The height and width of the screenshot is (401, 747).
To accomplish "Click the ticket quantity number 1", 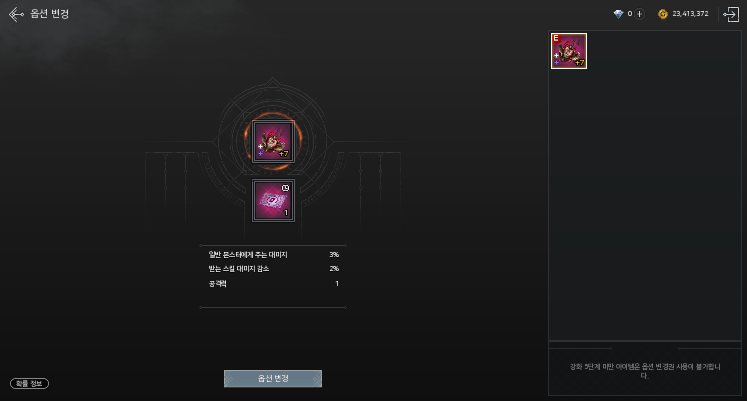I will (286, 213).
